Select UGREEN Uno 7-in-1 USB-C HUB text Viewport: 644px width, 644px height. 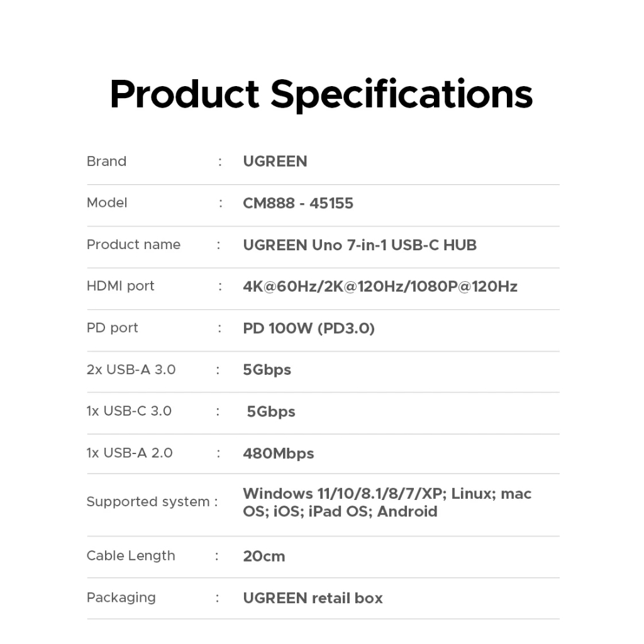coord(360,245)
